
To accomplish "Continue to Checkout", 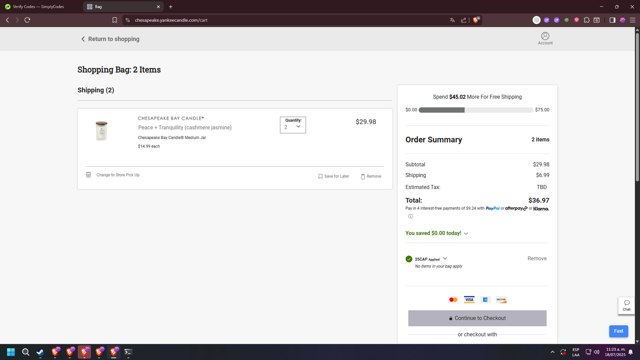I will click(477, 318).
